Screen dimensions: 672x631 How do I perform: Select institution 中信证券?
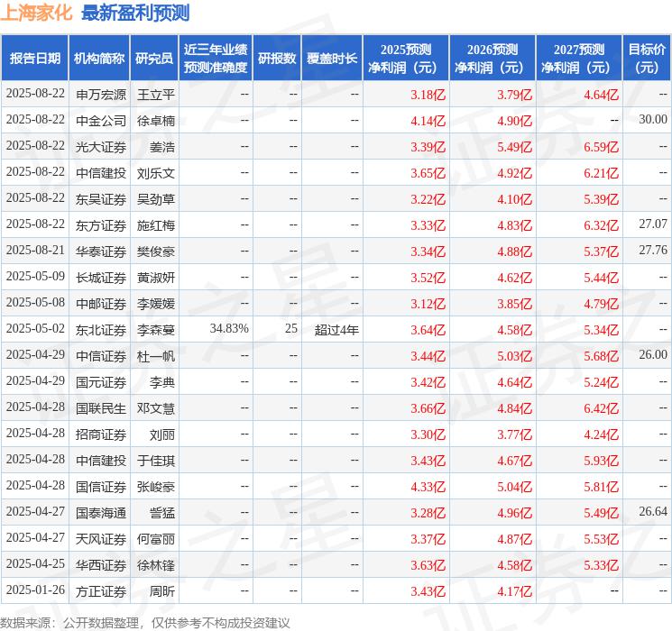[x=101, y=355]
